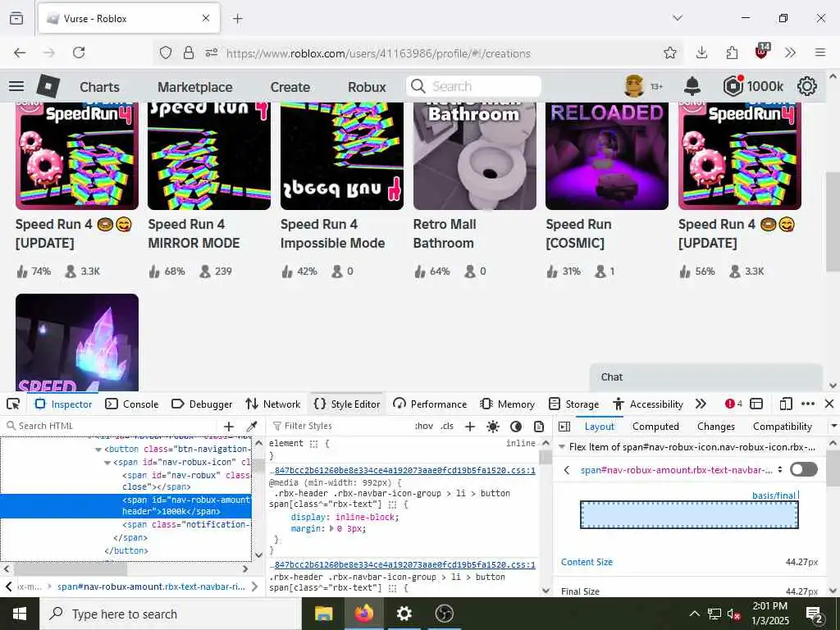Open the Roblox hamburger navigation menu
The height and width of the screenshot is (630, 840).
[x=16, y=86]
